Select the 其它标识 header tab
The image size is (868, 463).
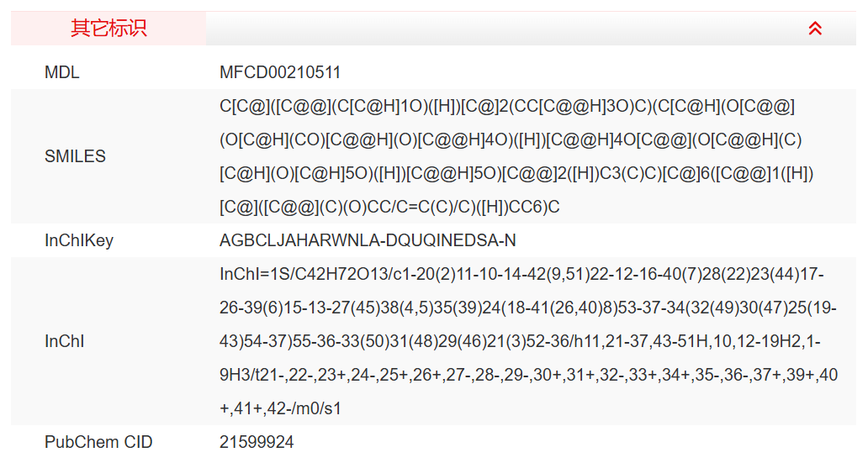[x=108, y=29]
